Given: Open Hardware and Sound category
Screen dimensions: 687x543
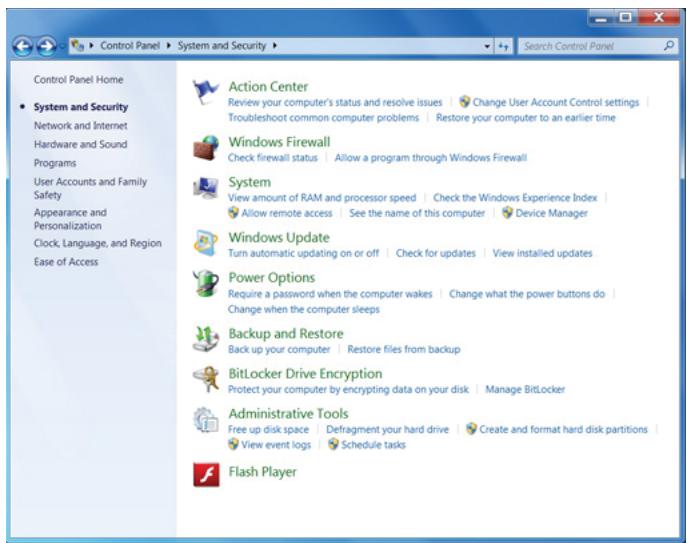Looking at the screenshot, I should click(81, 144).
